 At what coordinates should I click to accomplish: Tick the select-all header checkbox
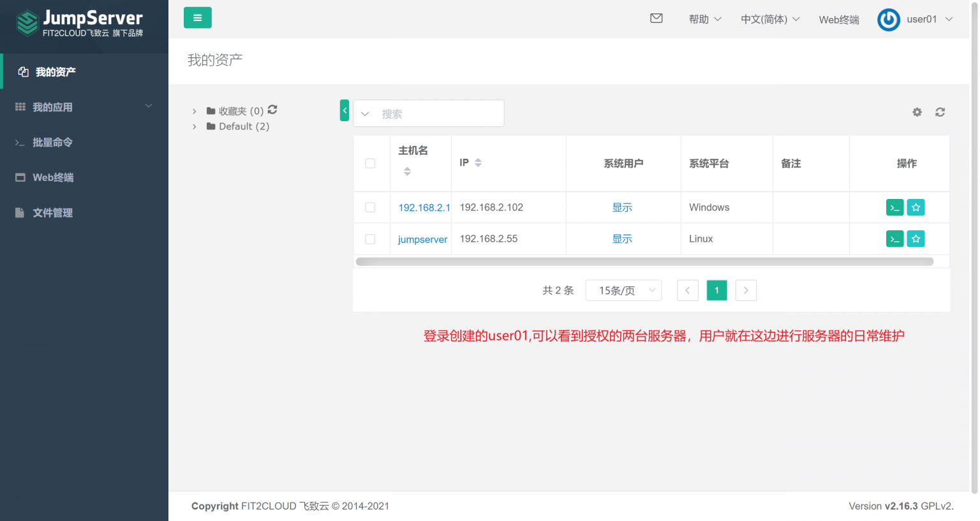coord(370,163)
